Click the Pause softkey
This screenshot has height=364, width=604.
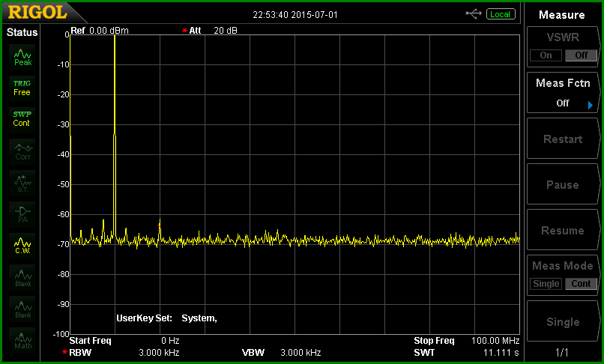click(563, 184)
